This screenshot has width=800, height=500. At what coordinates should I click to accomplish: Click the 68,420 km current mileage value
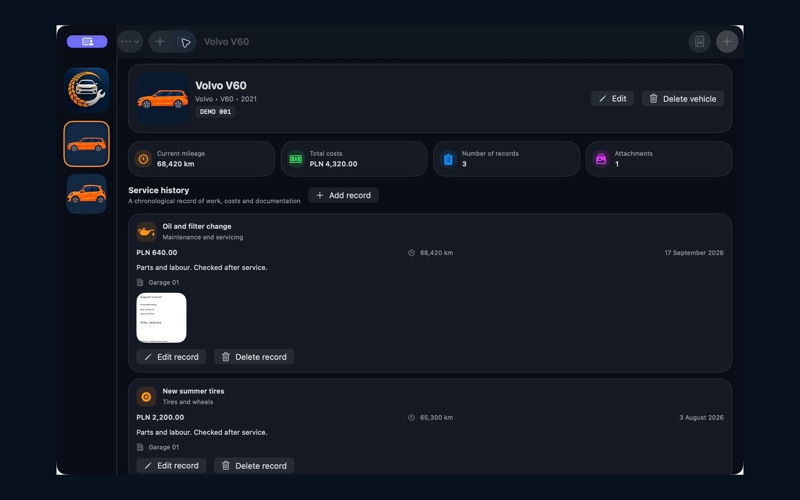[176, 164]
